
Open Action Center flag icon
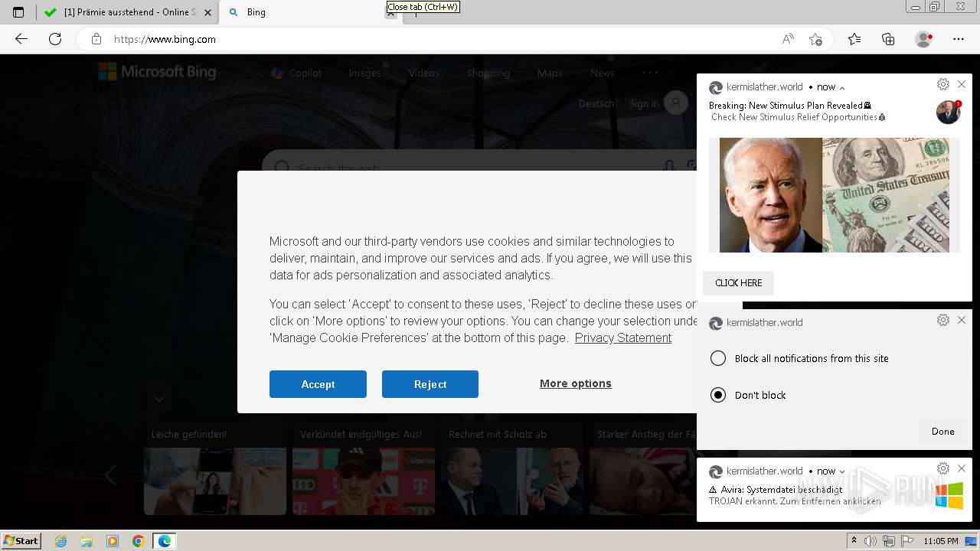(907, 541)
